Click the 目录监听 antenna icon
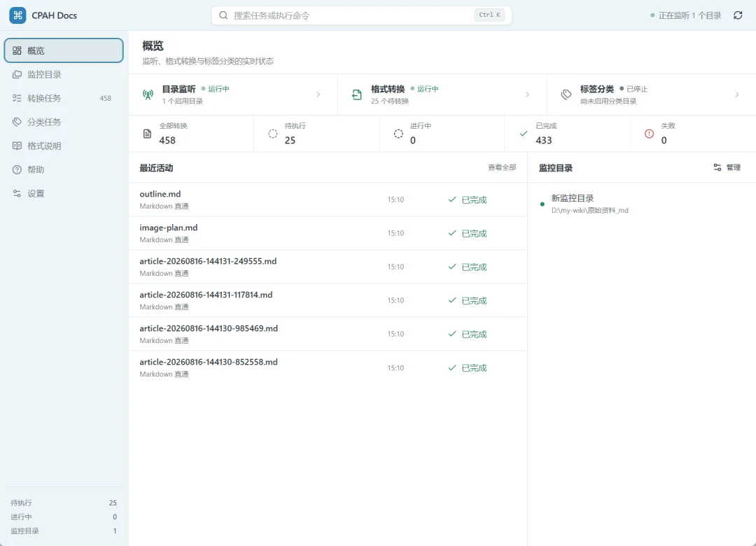Screen dimensions: 756x546 coord(148,94)
